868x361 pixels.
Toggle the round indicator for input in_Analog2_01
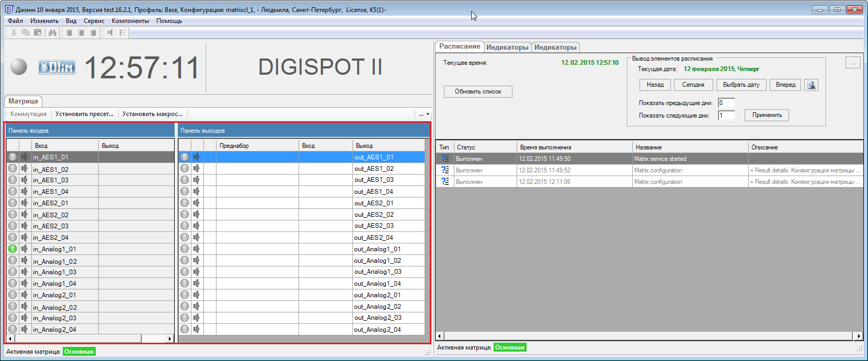[13, 295]
